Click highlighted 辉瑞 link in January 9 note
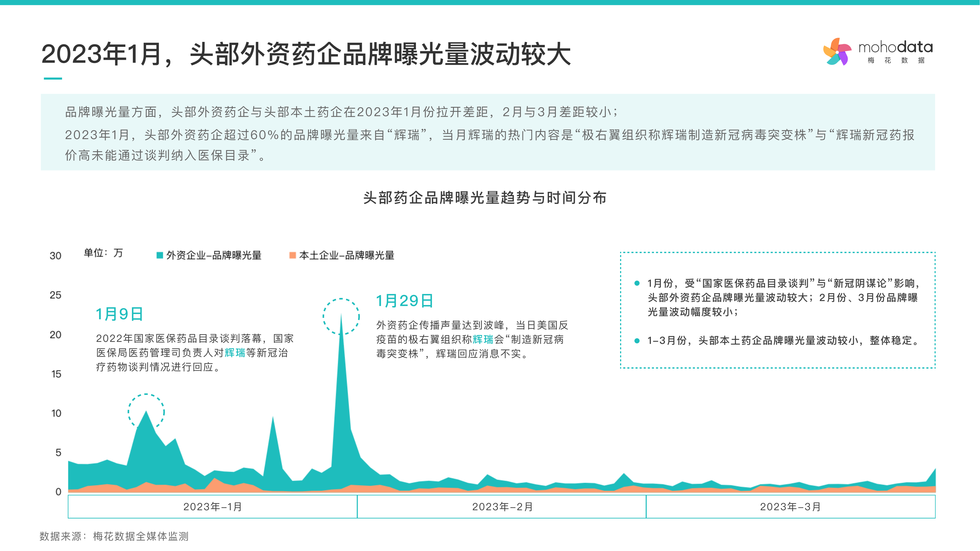The height and width of the screenshot is (551, 980). (x=235, y=353)
